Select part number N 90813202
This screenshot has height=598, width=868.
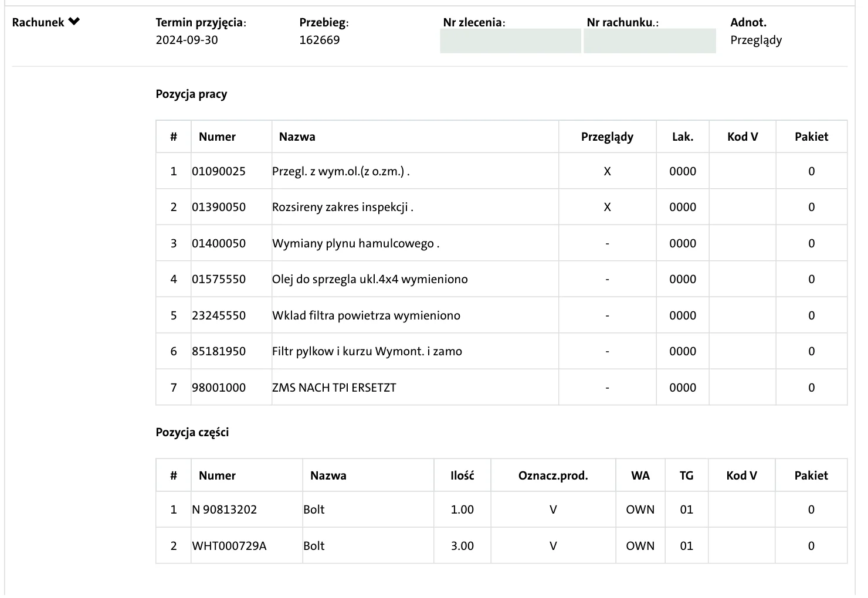[225, 509]
